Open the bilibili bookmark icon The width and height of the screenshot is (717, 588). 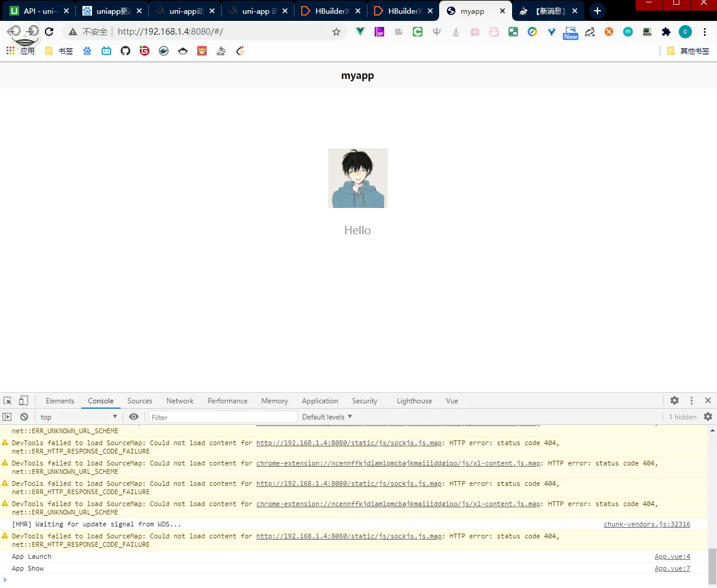pyautogui.click(x=106, y=51)
